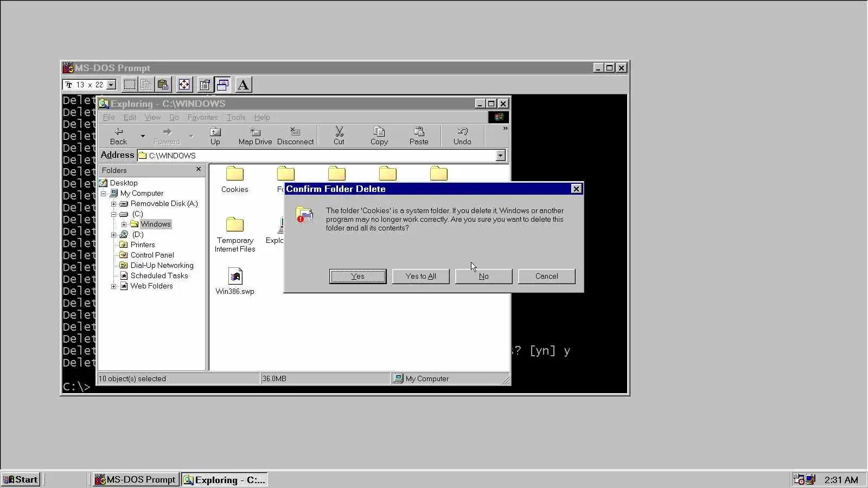Expand the Windows folder node
The height and width of the screenshot is (488, 868).
click(124, 224)
